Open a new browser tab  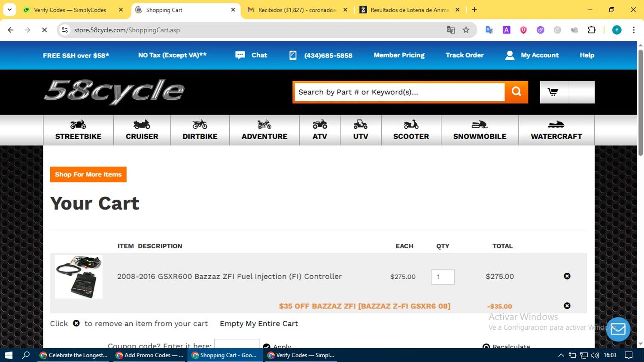(x=474, y=10)
